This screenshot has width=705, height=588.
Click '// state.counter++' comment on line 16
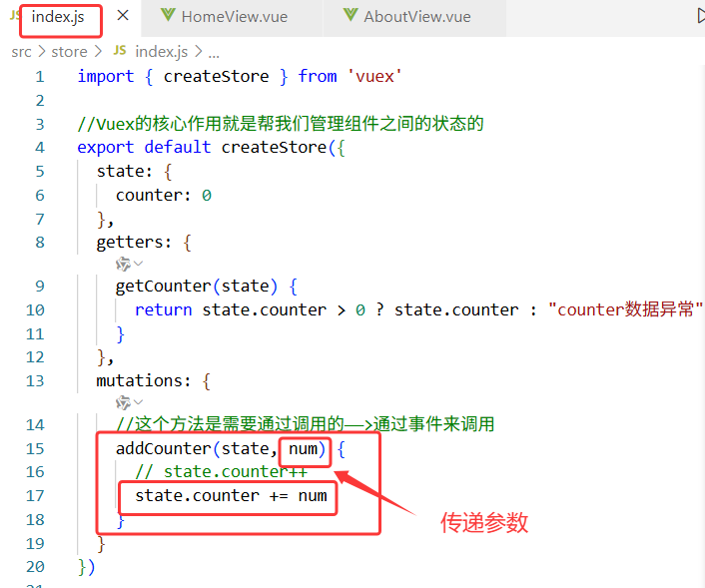click(222, 472)
